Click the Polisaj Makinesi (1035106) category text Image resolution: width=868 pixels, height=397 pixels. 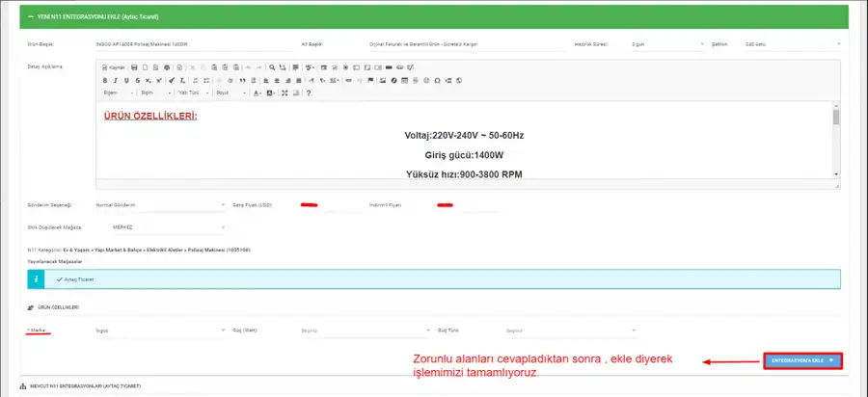point(219,250)
